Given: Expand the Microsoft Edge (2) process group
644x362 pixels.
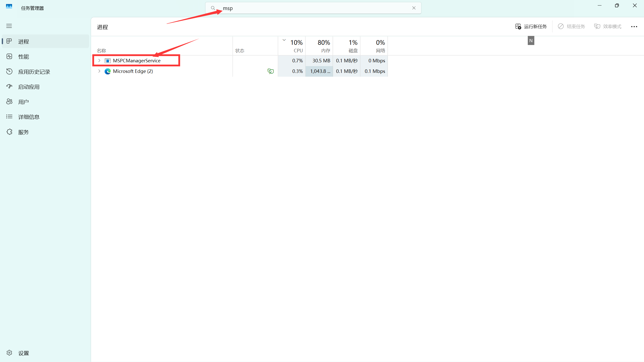Looking at the screenshot, I should tap(99, 71).
